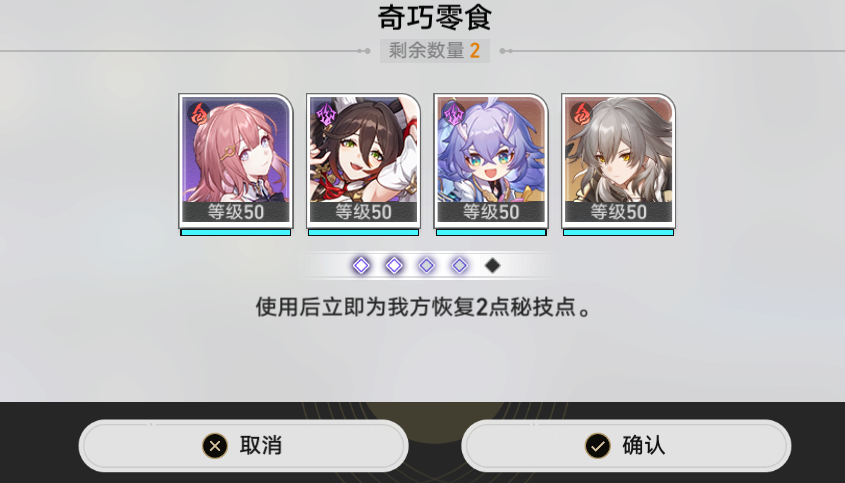Click lightning element icon on dark-haired card
Viewport: 845px width, 483px height.
[326, 114]
